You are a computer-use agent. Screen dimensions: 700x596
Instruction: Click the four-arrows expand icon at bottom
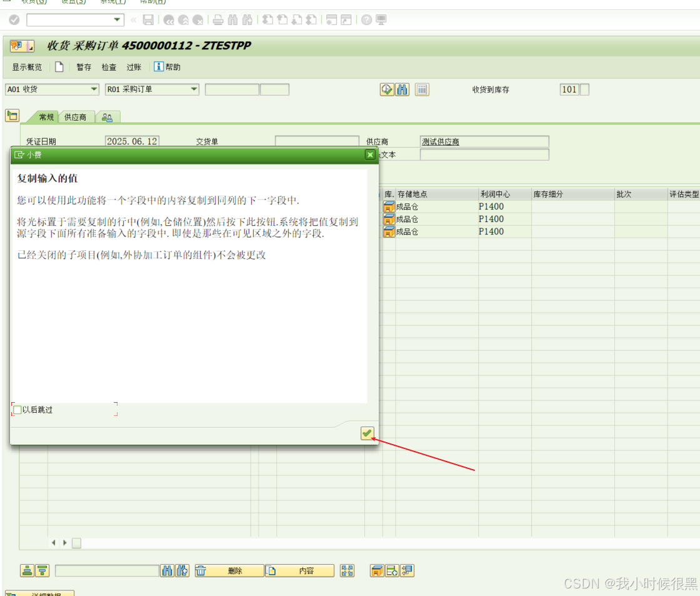point(347,570)
